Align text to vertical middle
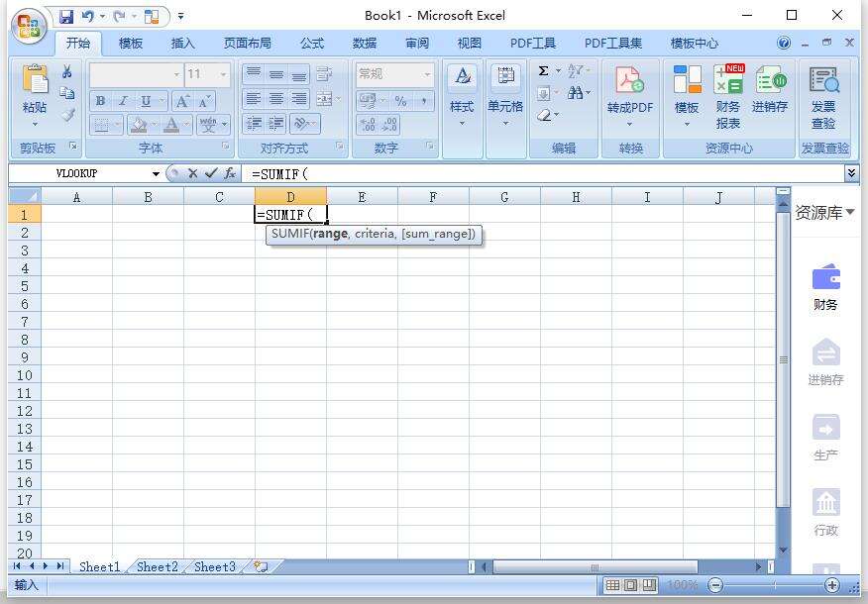The image size is (868, 604). click(276, 73)
